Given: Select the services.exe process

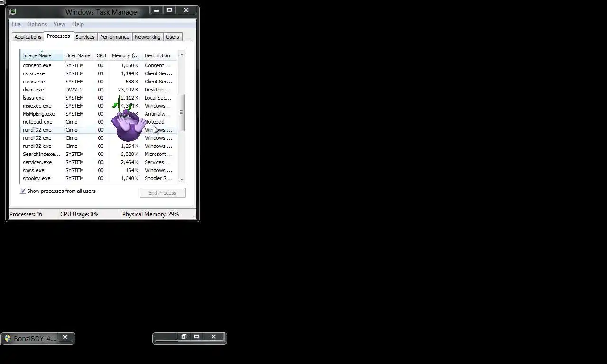Looking at the screenshot, I should point(99,162).
